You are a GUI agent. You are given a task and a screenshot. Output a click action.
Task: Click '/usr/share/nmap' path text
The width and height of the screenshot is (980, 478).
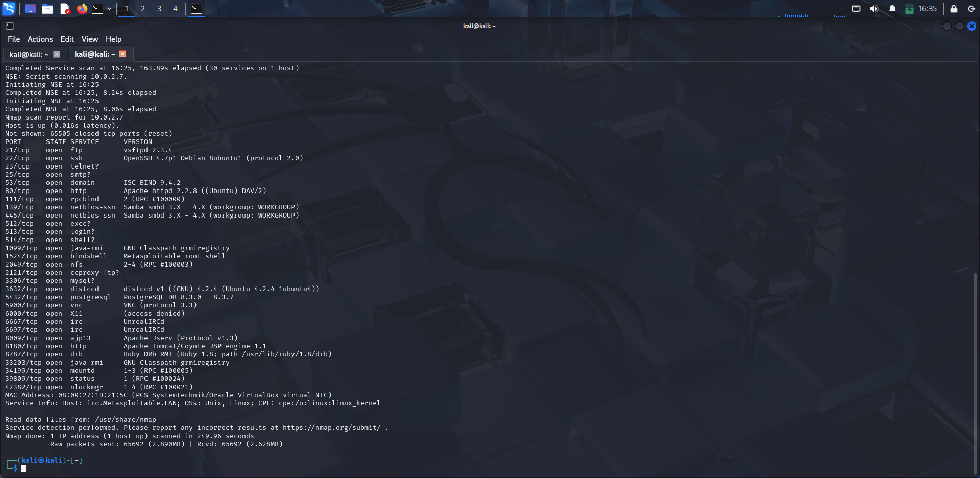pyautogui.click(x=126, y=420)
